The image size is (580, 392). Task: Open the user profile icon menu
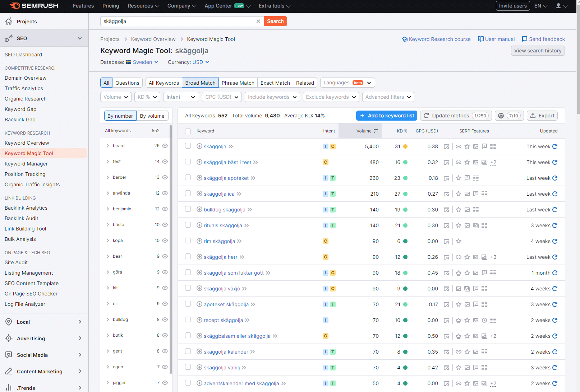click(562, 6)
